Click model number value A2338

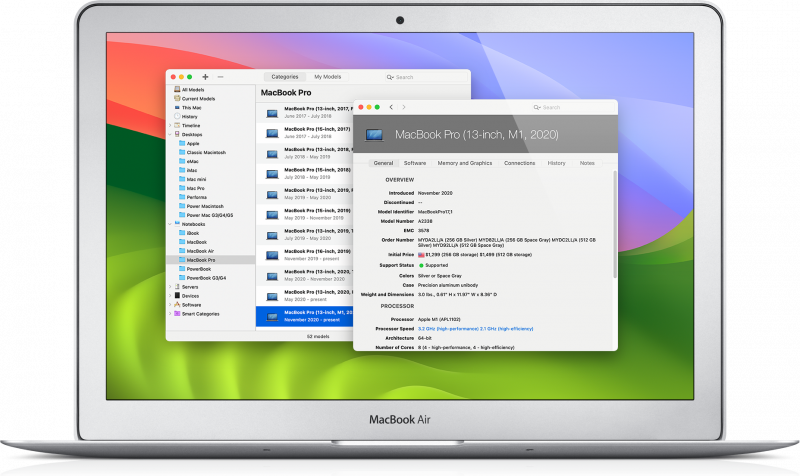425,221
